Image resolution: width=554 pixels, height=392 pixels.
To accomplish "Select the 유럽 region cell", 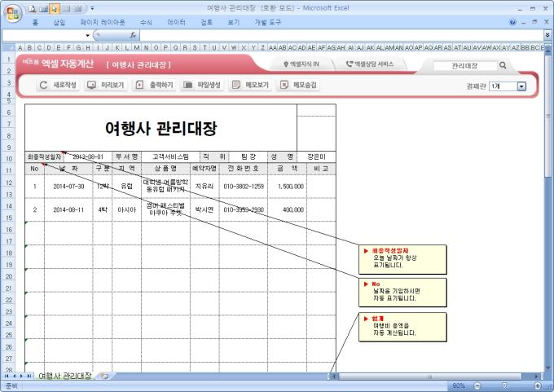I will click(x=126, y=187).
